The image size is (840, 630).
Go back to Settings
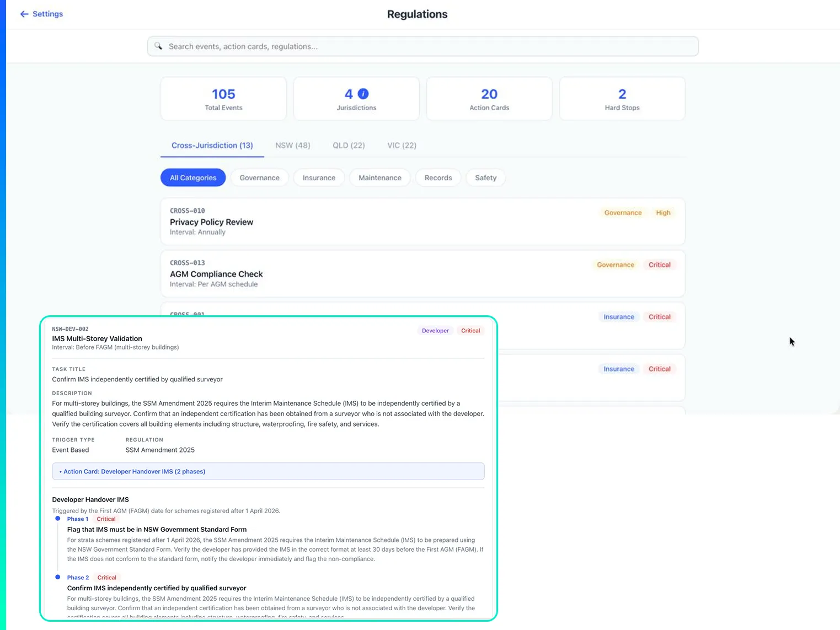point(41,14)
